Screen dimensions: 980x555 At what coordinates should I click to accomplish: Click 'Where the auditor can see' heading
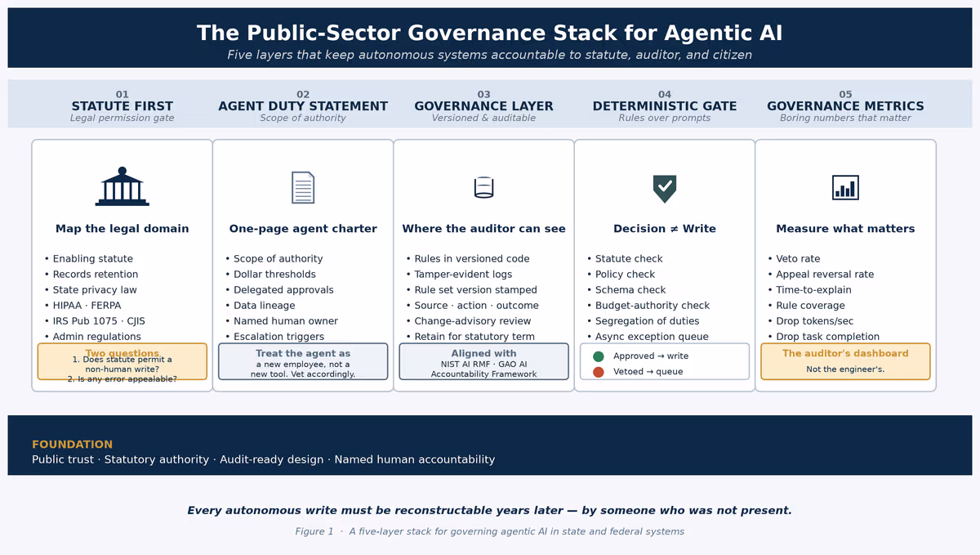click(x=483, y=229)
